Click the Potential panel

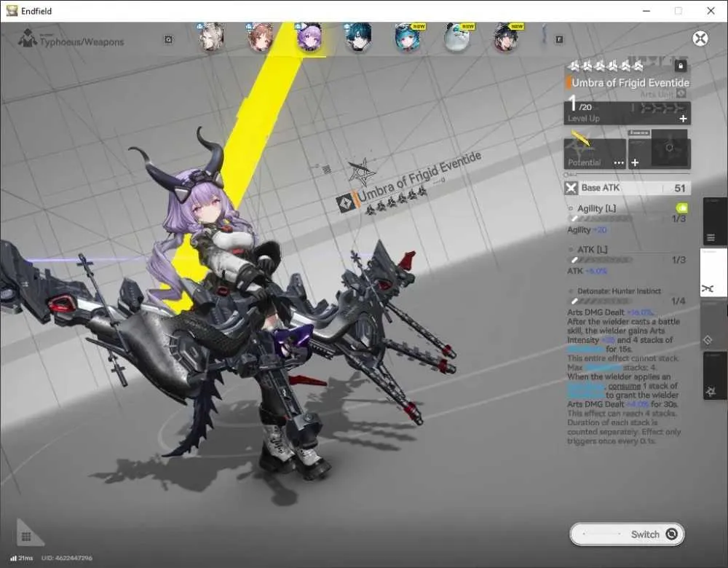click(595, 153)
